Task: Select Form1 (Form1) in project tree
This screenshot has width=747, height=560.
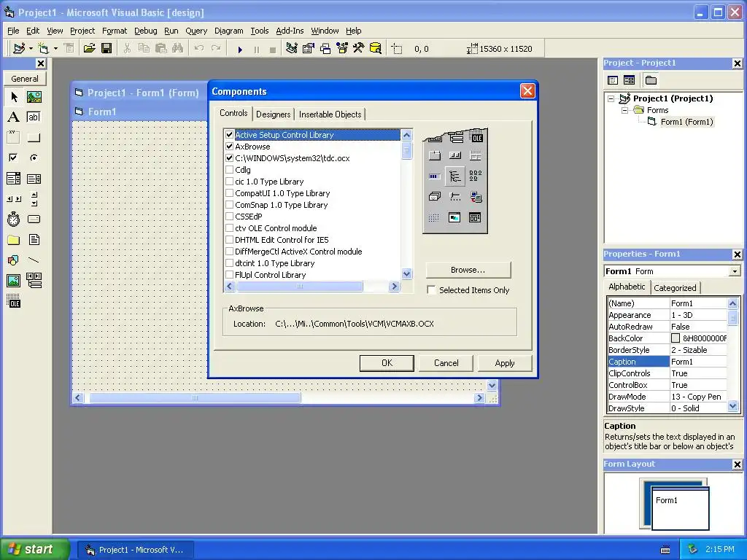Action: click(686, 122)
